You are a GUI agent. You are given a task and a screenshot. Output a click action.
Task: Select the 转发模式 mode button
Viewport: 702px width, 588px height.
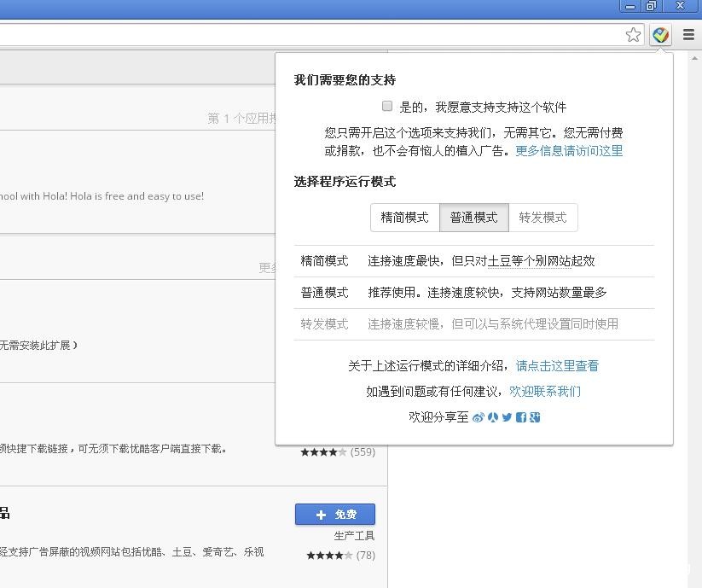point(542,218)
